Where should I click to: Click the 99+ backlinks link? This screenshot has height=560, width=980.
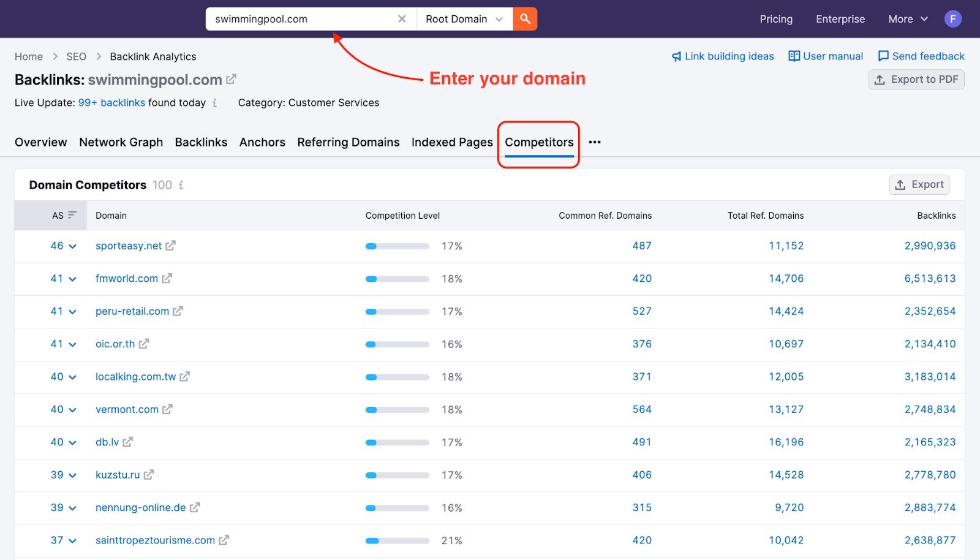click(111, 102)
